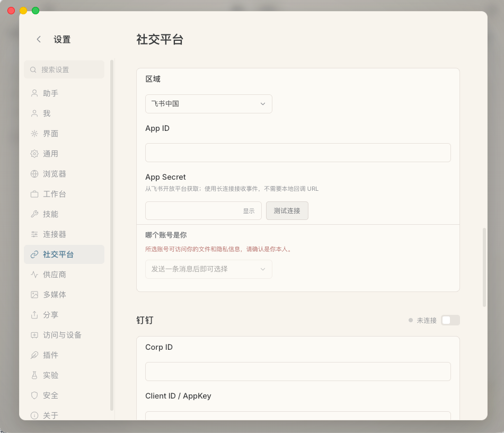Viewport: 504px width, 433px height.
Task: Select 多媒体 in the settings sidebar
Action: pyautogui.click(x=64, y=295)
